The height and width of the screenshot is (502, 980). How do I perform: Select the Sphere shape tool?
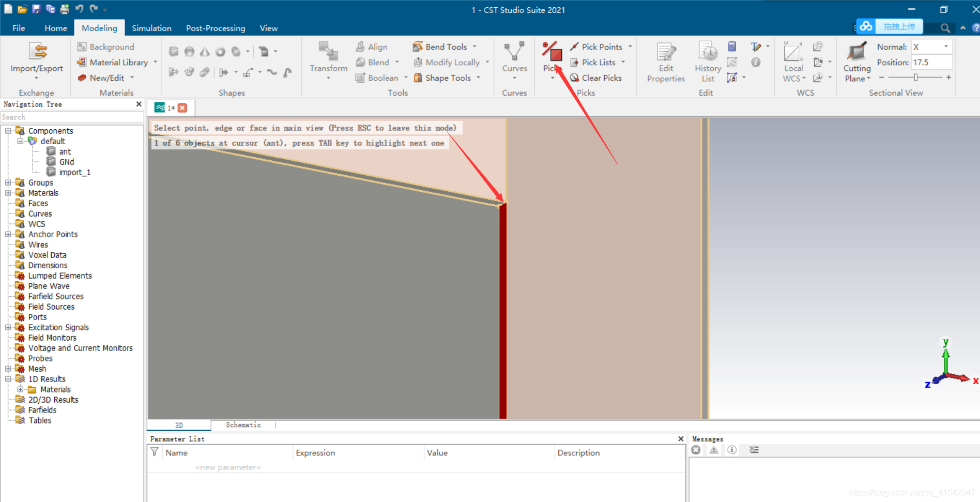click(189, 51)
